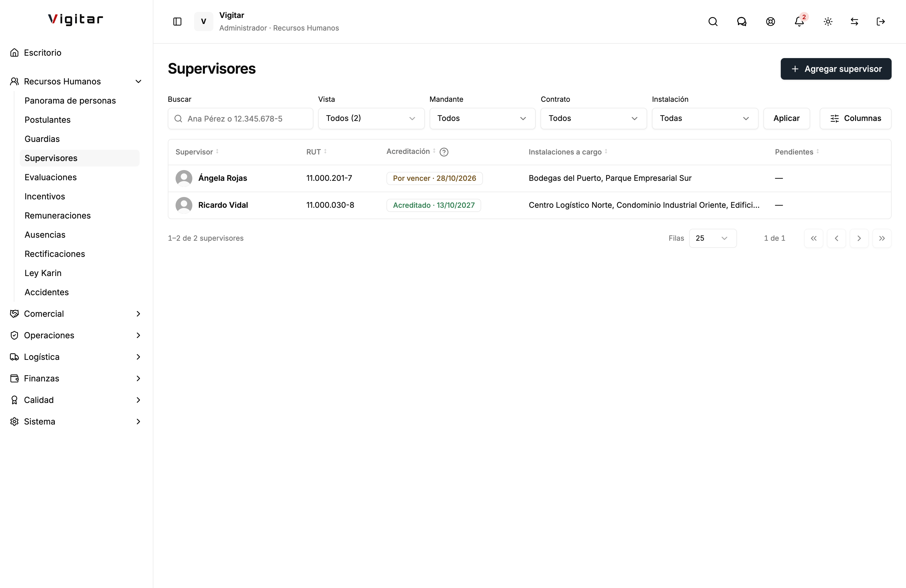The height and width of the screenshot is (588, 906).
Task: Expand the Logística section
Action: (76, 357)
